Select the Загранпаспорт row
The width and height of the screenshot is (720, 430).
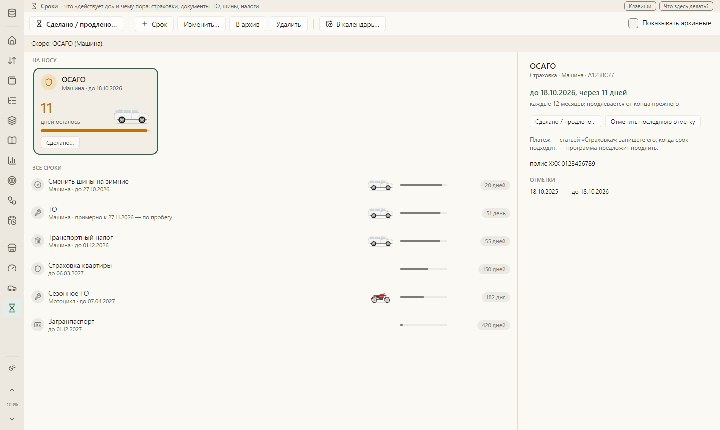click(x=271, y=325)
